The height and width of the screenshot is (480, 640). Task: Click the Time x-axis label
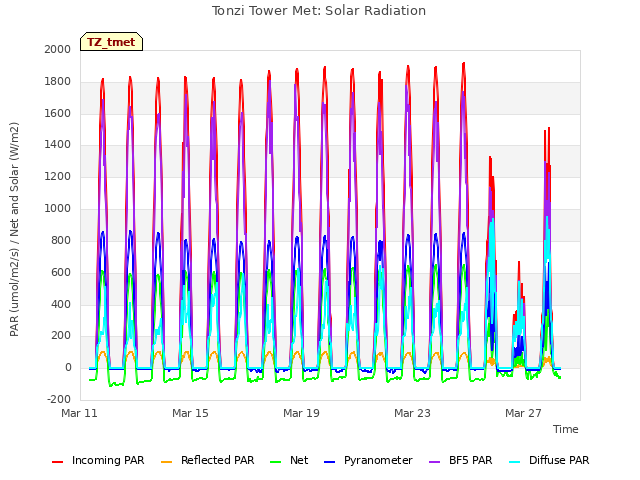[566, 429]
